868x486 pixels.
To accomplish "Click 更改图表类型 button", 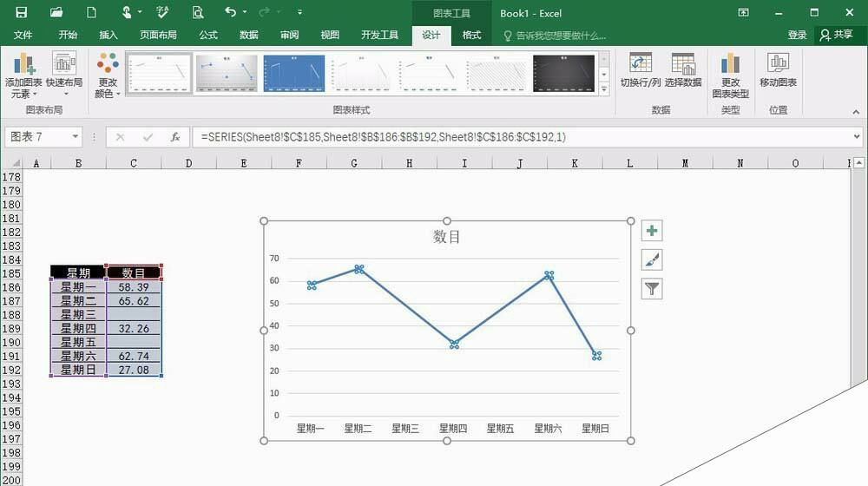I will [x=731, y=76].
